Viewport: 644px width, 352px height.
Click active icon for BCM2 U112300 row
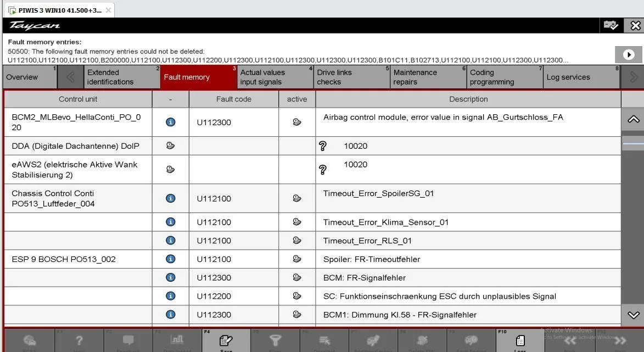297,122
